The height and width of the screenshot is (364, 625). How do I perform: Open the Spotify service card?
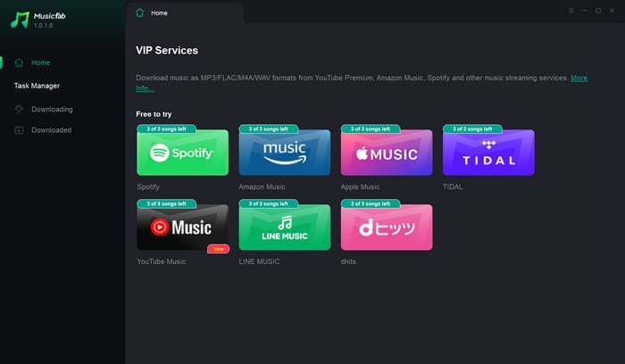pos(182,153)
